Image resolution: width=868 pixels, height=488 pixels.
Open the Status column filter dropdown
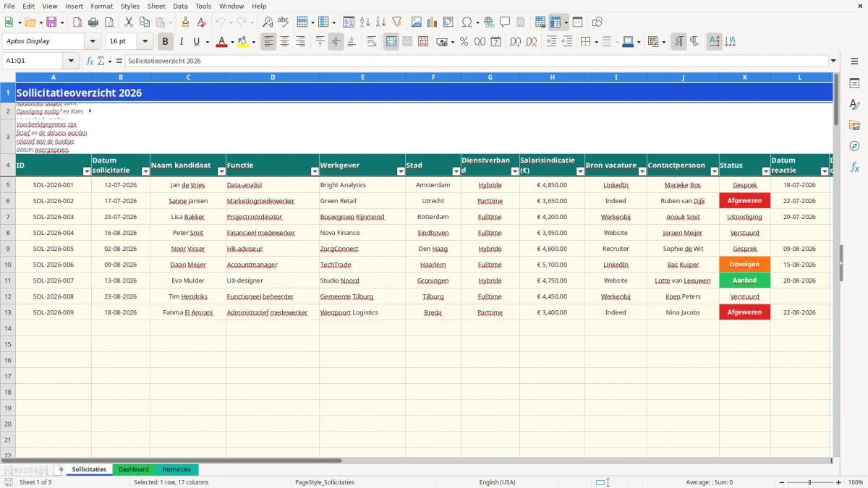[x=766, y=171]
